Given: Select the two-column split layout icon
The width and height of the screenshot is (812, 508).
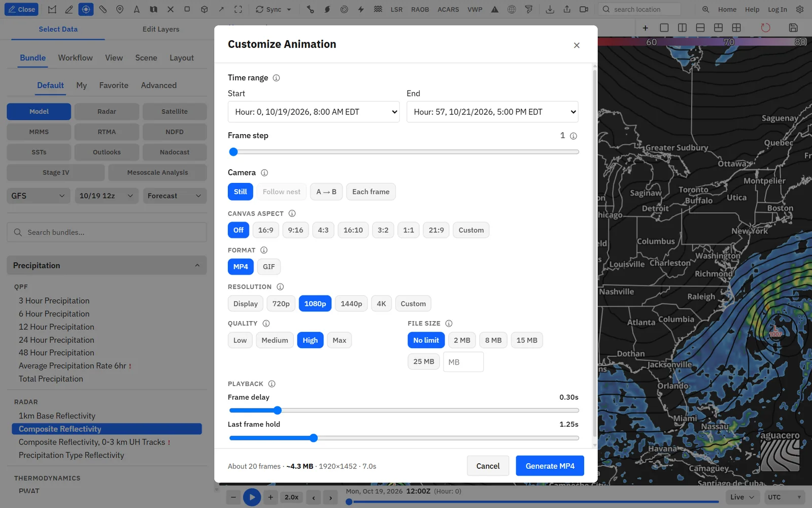Looking at the screenshot, I should pos(682,28).
